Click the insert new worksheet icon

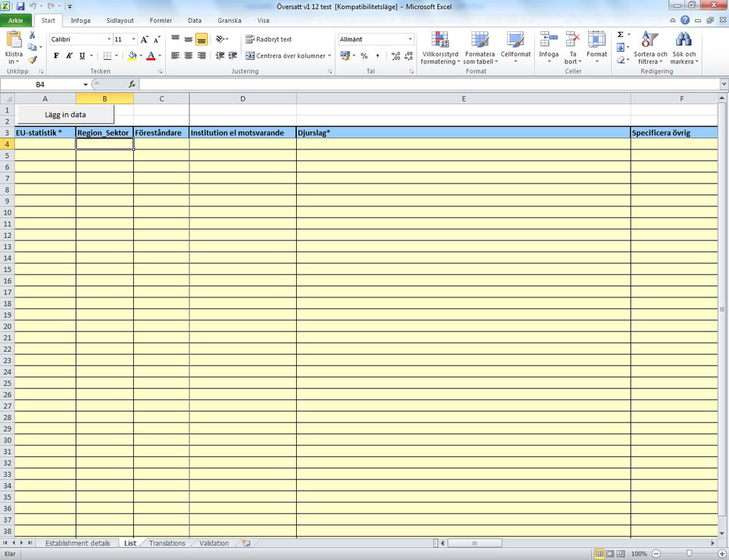[x=246, y=543]
